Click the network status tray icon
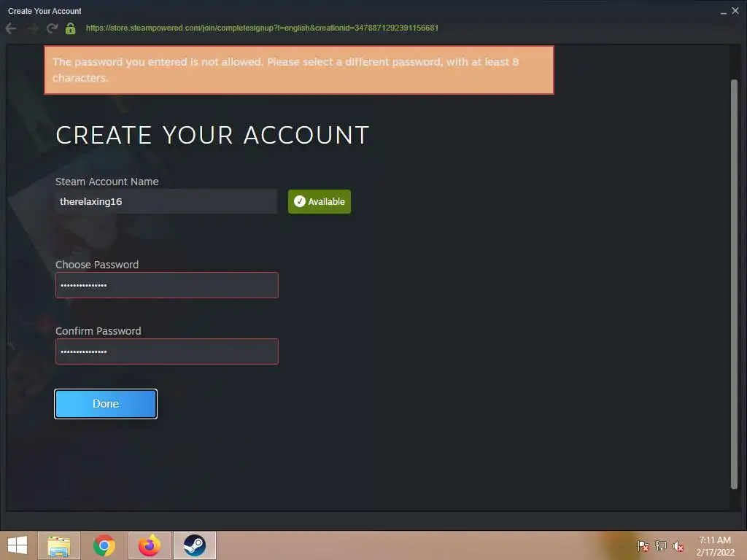Viewport: 747px width, 560px height. [661, 546]
